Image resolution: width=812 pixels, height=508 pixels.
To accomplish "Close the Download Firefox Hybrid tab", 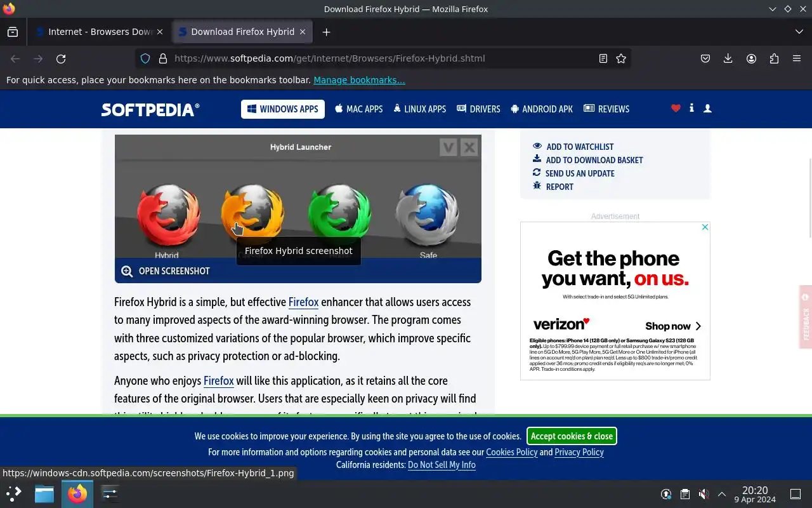I will 303,32.
